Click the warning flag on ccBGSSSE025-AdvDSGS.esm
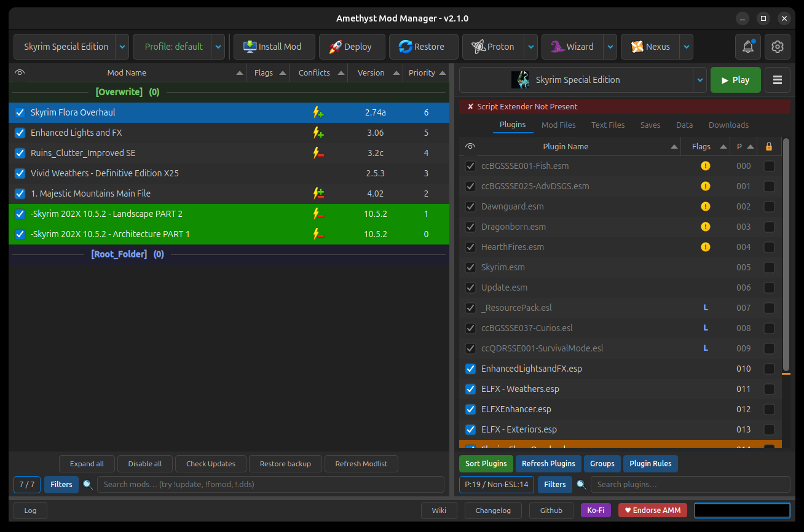This screenshot has height=532, width=804. [706, 186]
